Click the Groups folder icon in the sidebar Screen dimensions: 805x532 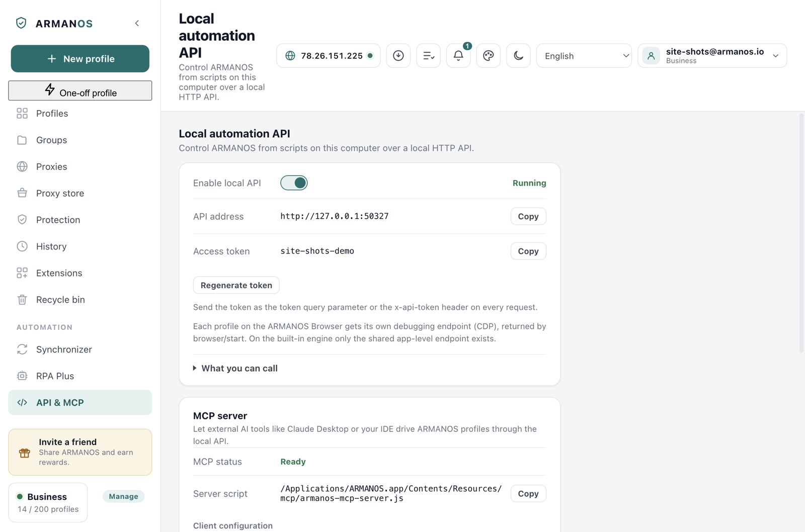22,140
